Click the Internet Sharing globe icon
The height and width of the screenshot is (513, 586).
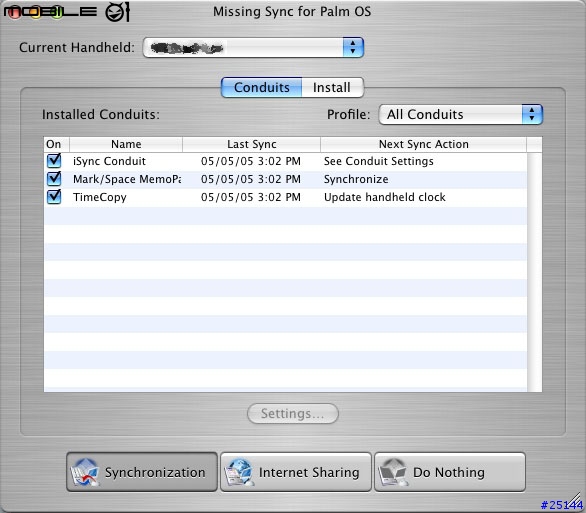click(x=239, y=472)
